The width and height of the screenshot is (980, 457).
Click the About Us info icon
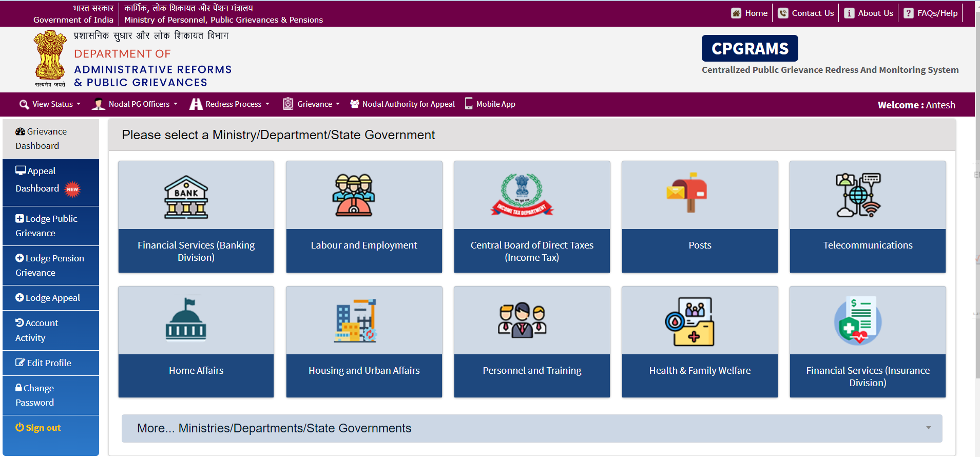point(849,13)
